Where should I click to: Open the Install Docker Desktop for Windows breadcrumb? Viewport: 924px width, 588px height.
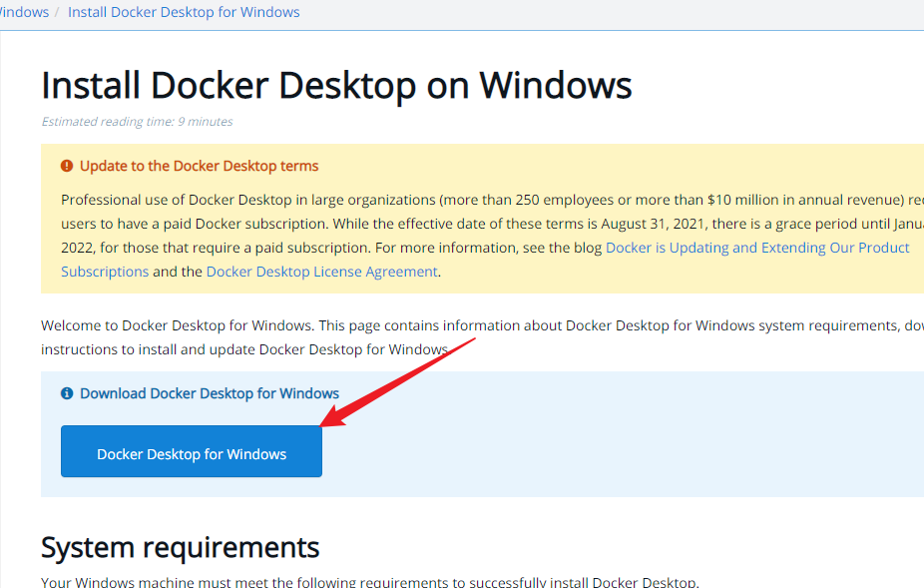[184, 12]
